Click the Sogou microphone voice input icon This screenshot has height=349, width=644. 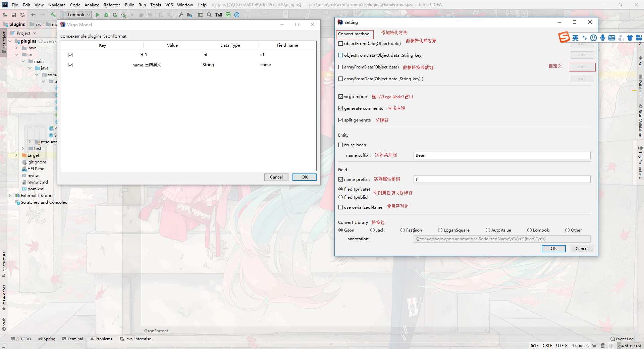coord(603,38)
